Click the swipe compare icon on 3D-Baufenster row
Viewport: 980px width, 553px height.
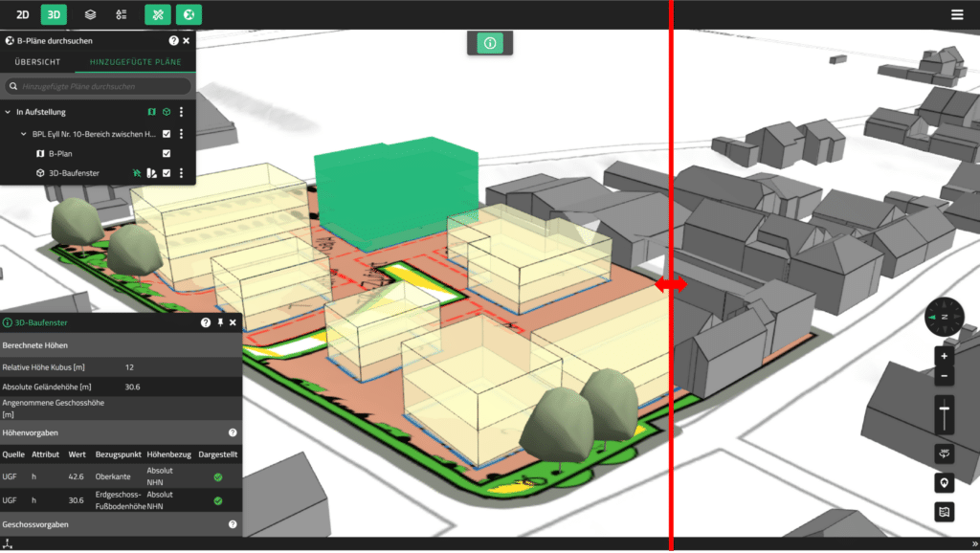click(x=151, y=173)
